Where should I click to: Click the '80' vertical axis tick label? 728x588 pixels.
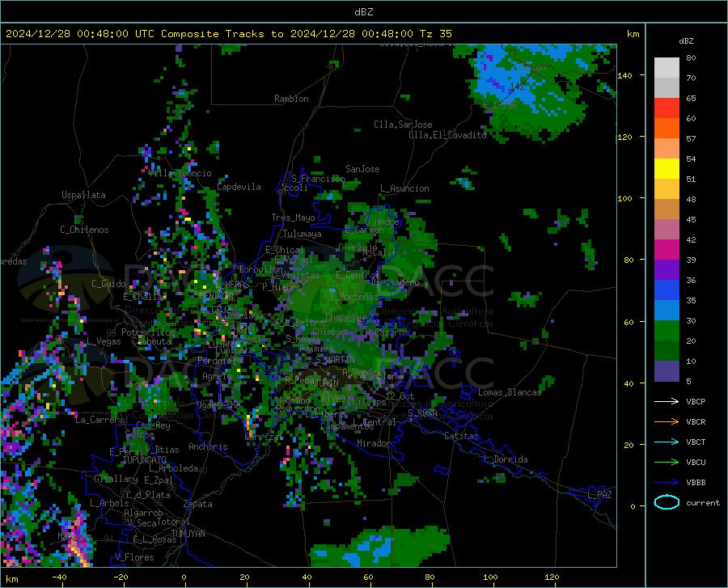point(629,260)
